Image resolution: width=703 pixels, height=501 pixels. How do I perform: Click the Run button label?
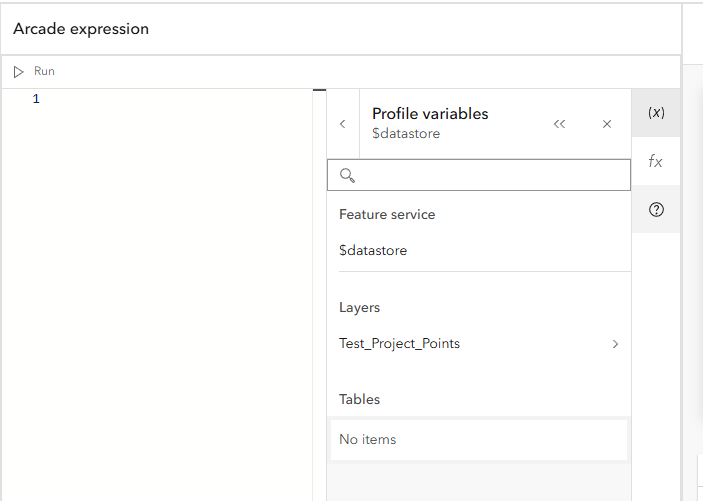[45, 72]
